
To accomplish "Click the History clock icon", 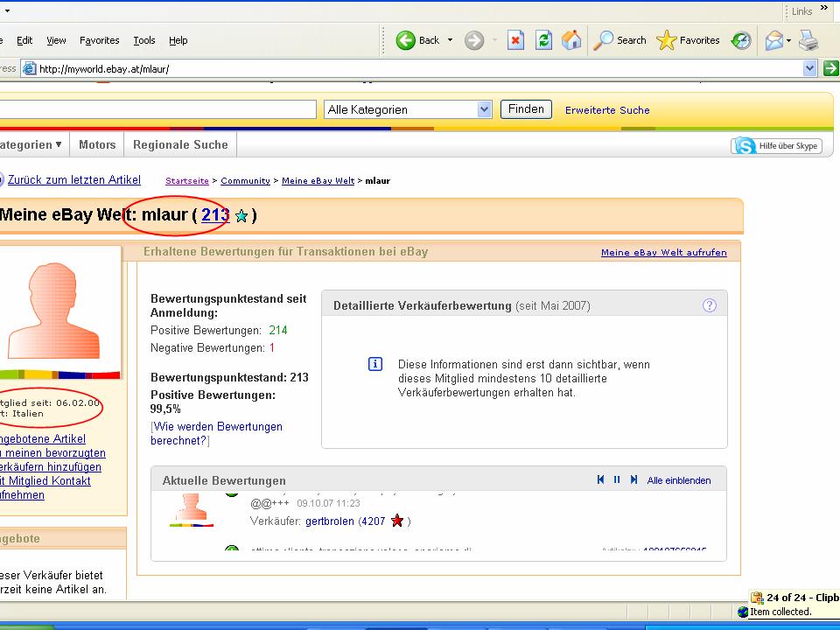I will (741, 40).
